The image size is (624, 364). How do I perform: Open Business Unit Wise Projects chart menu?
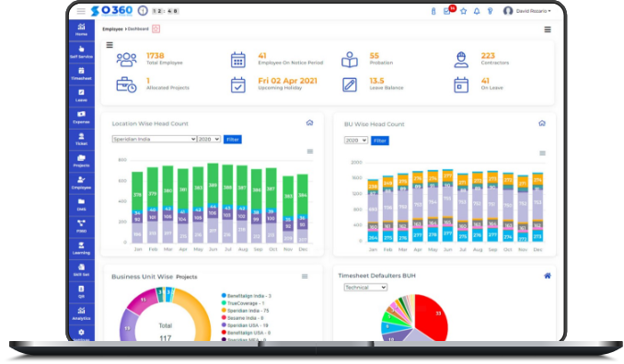coord(305,276)
